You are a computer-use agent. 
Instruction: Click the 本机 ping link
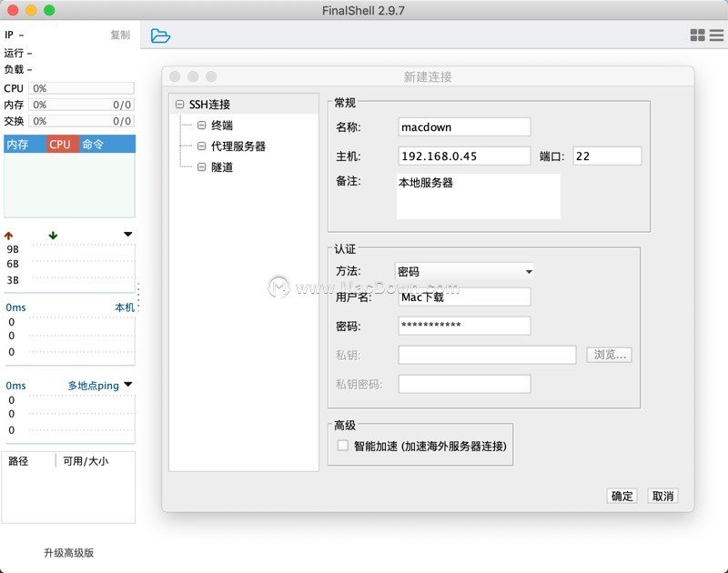point(125,307)
